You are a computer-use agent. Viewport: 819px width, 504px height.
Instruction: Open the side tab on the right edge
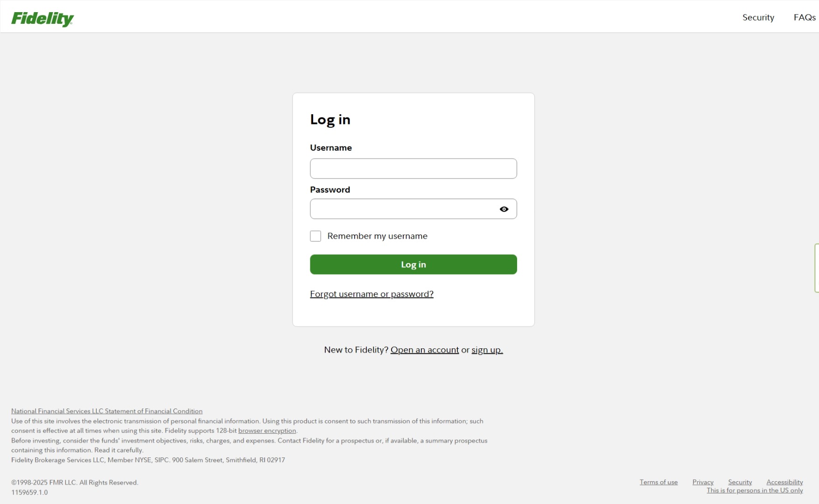[x=817, y=268]
